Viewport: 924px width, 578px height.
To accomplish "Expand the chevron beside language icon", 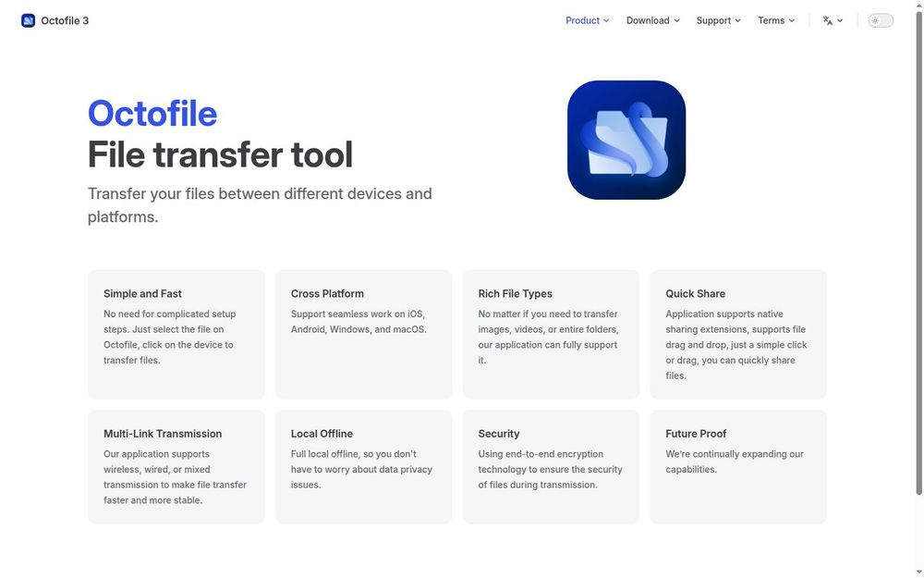I will click(x=840, y=20).
